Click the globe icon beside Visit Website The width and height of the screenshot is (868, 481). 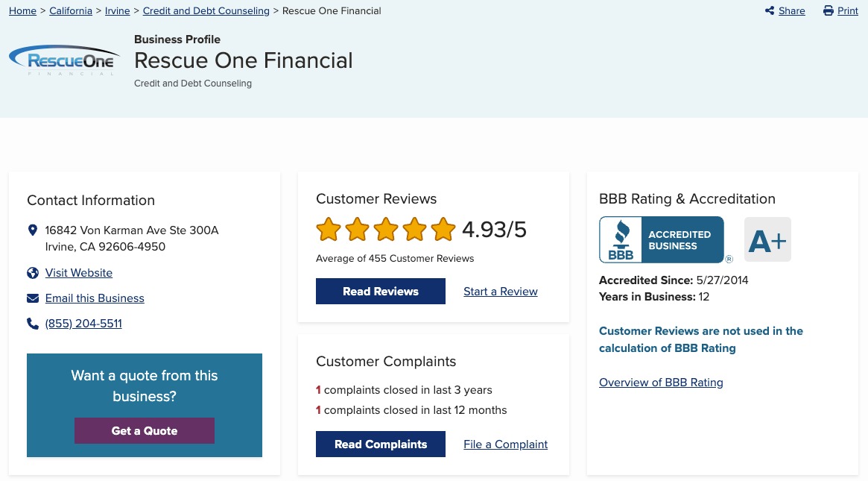(33, 273)
